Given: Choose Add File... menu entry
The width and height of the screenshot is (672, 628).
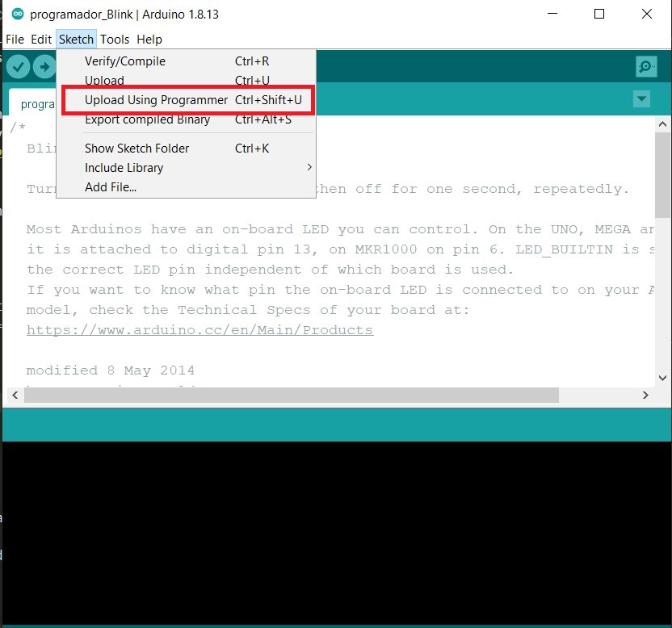Looking at the screenshot, I should 186,187.
